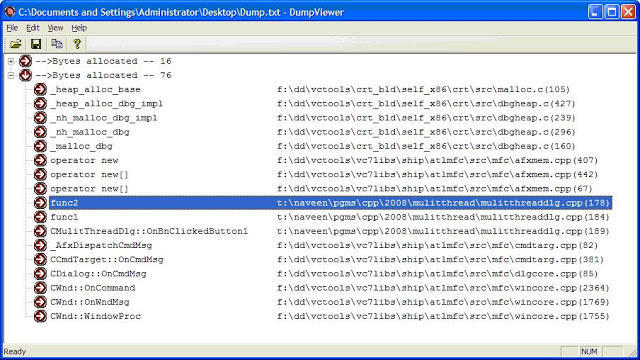Viewport: 640px width, 360px height.
Task: Click arrow icon next to _heap_alloc_base
Action: (x=40, y=89)
